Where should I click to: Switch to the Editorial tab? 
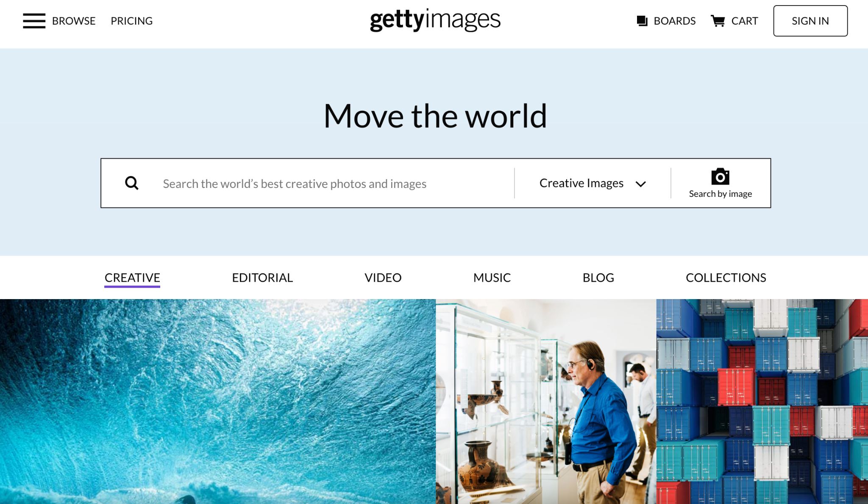(262, 278)
